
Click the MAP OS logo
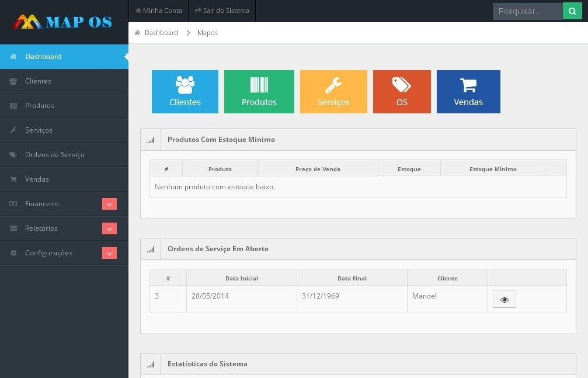[x=62, y=22]
